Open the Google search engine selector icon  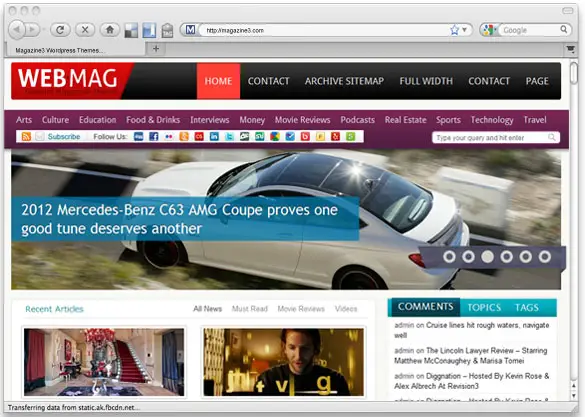488,30
